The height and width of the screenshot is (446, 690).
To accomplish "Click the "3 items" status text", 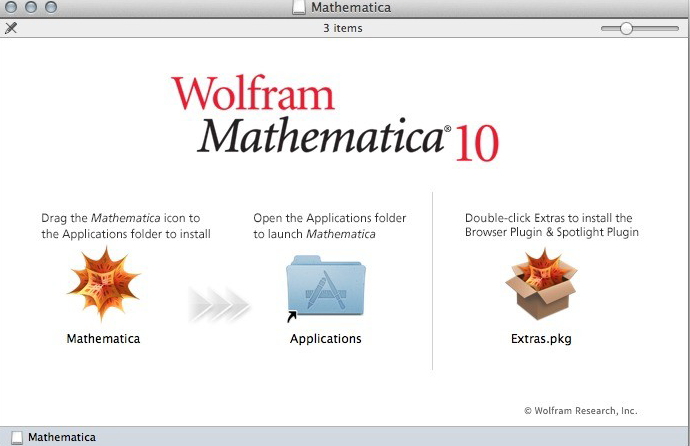I will pos(343,28).
